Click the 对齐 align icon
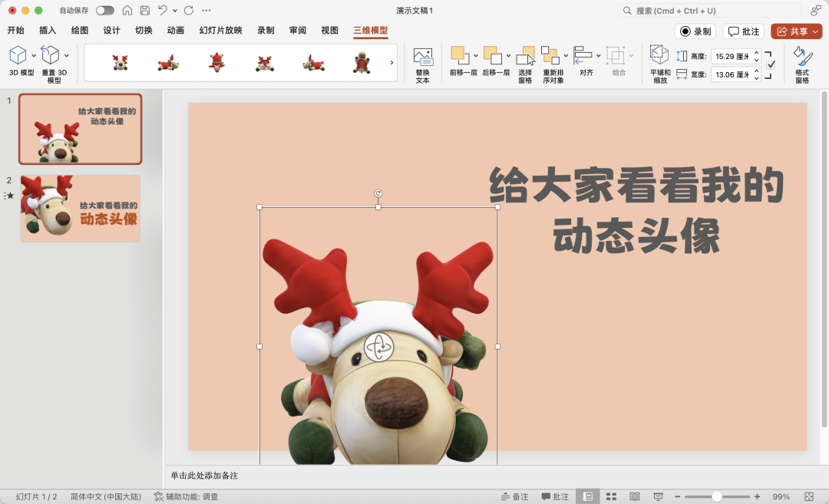The image size is (829, 504). point(583,55)
